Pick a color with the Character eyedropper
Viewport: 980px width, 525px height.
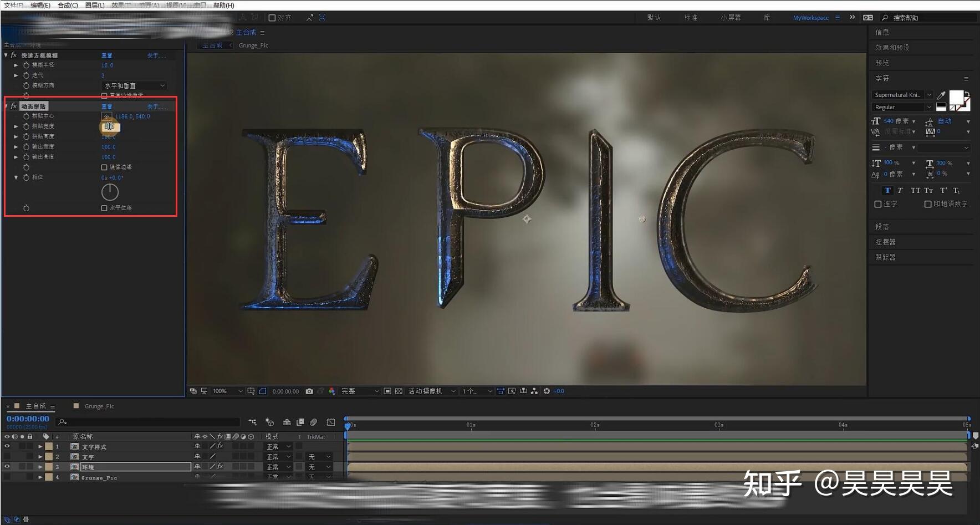point(941,95)
